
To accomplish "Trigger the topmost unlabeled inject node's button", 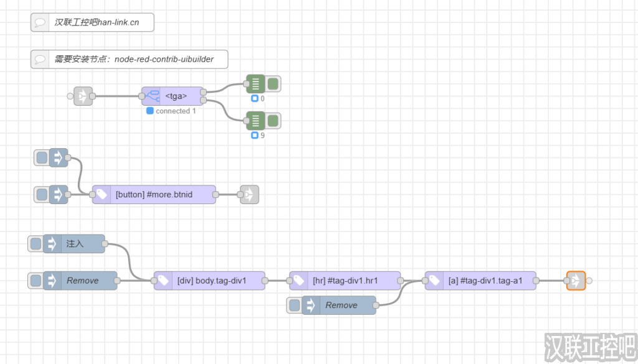I will tap(42, 157).
